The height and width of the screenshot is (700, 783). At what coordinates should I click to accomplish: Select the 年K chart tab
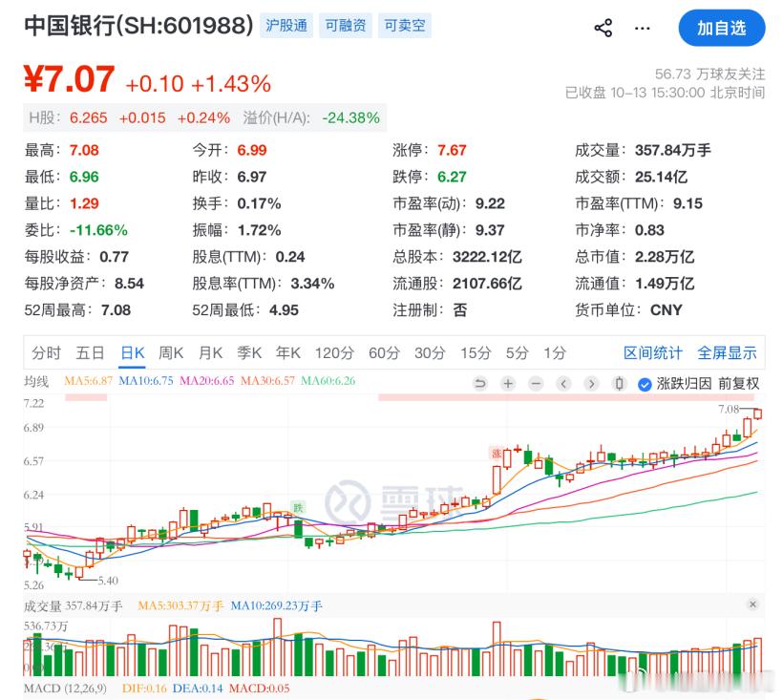pyautogui.click(x=288, y=353)
